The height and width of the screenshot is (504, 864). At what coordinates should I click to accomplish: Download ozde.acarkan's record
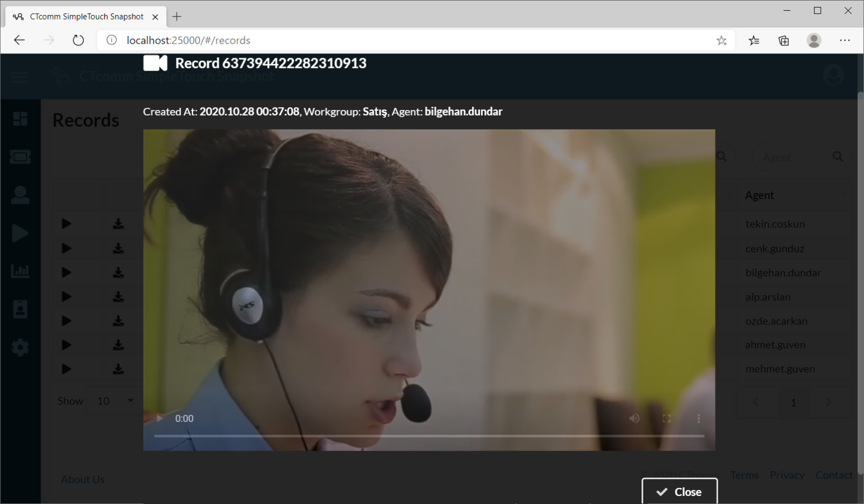click(x=118, y=321)
